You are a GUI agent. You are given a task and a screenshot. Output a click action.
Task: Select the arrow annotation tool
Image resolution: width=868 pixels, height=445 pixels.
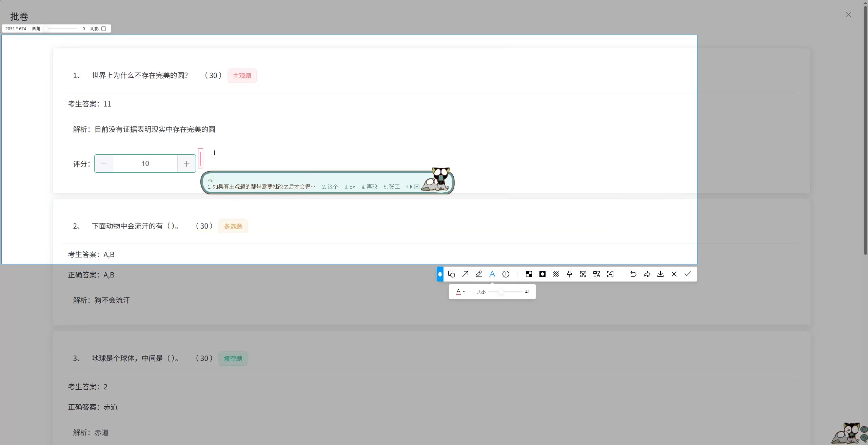[465, 274]
